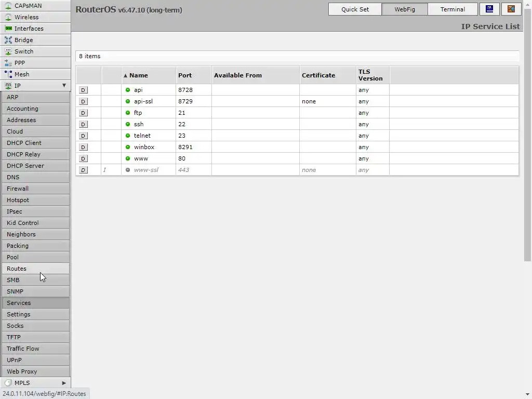Image resolution: width=532 pixels, height=399 pixels.
Task: Open the ARP menu item
Action: (35, 97)
